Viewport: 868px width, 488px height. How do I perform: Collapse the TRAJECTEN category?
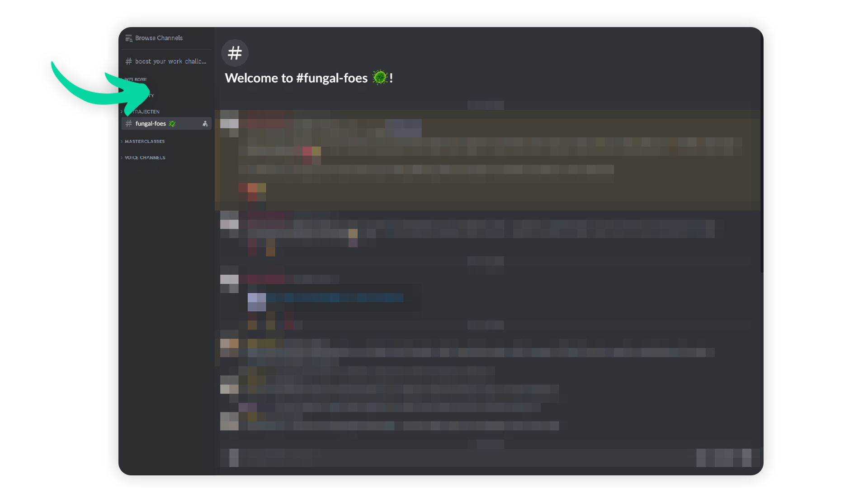pos(146,112)
